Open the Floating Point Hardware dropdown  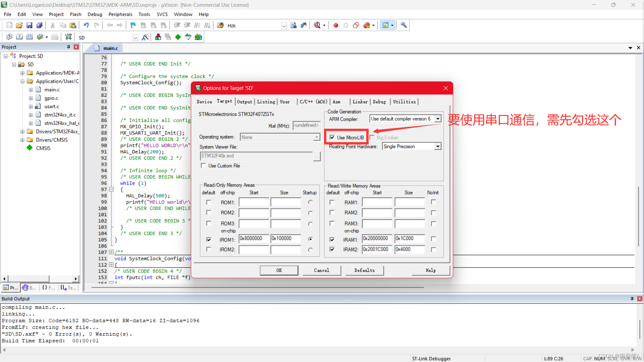[x=438, y=146]
